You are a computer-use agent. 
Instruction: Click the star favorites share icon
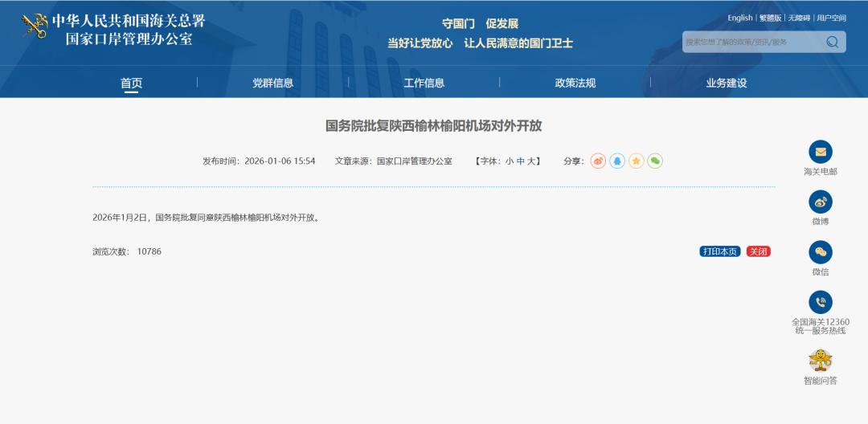pyautogui.click(x=637, y=161)
